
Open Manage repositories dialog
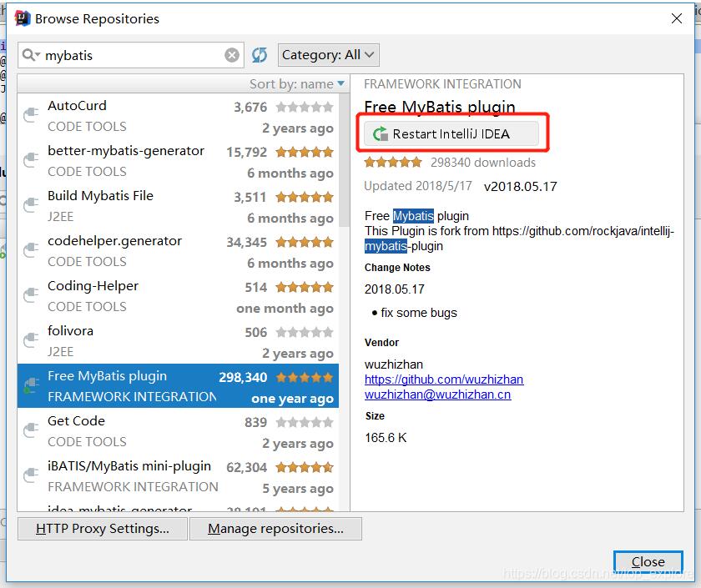[275, 529]
